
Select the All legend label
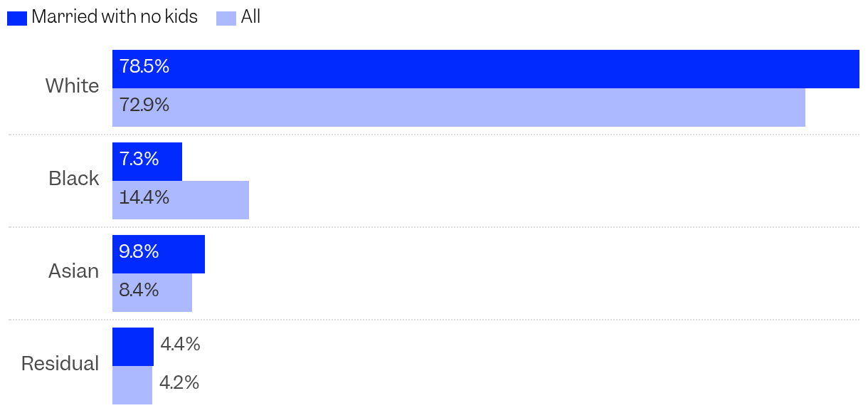point(250,17)
